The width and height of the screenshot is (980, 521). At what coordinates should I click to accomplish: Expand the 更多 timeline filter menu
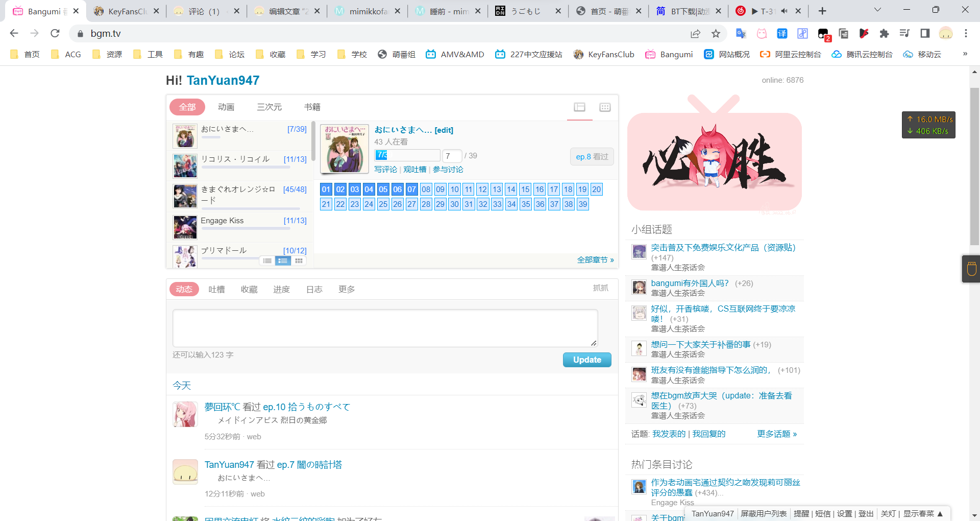(347, 290)
